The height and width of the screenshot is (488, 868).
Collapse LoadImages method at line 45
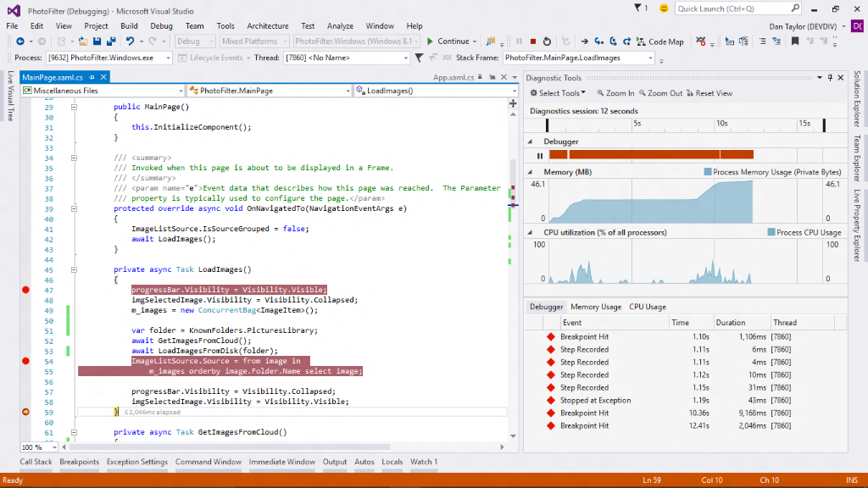point(74,270)
